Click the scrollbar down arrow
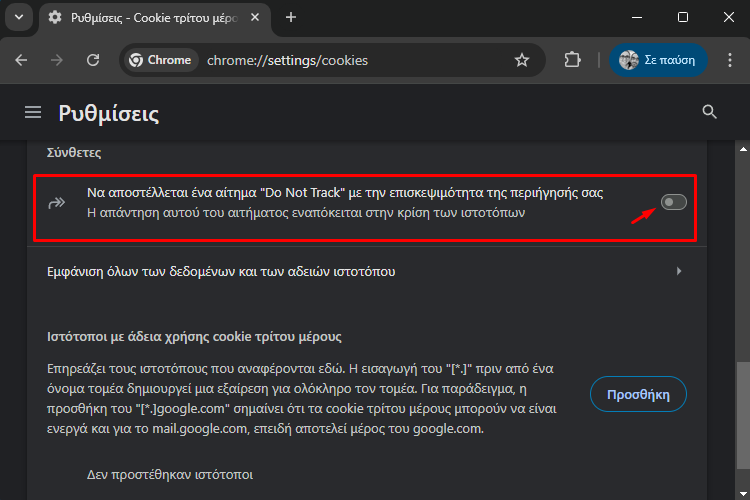The height and width of the screenshot is (500, 750). pyautogui.click(x=743, y=493)
